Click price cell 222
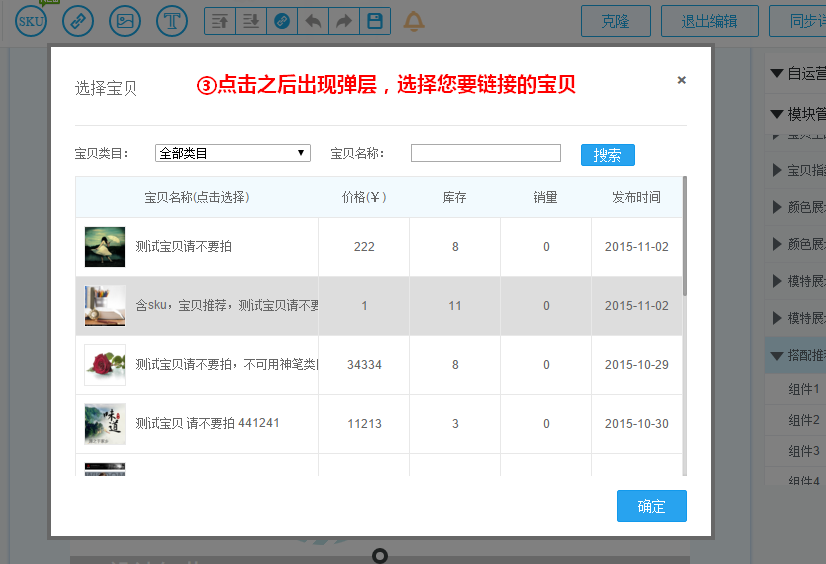The height and width of the screenshot is (564, 826). pos(364,247)
